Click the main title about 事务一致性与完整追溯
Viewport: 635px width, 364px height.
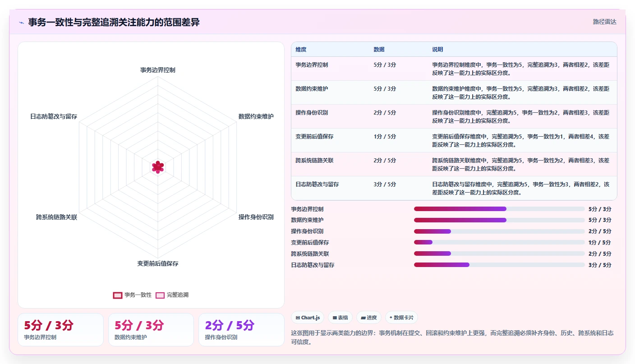coord(114,23)
